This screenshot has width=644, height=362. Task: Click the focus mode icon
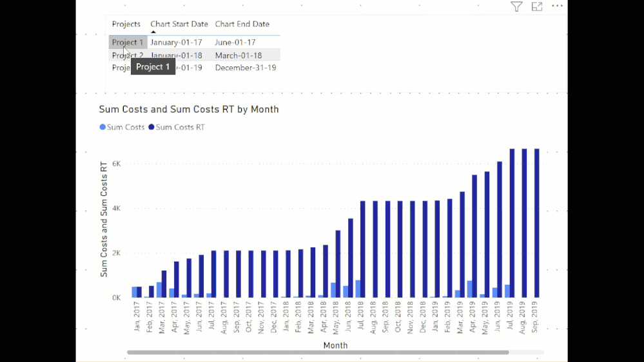click(537, 6)
